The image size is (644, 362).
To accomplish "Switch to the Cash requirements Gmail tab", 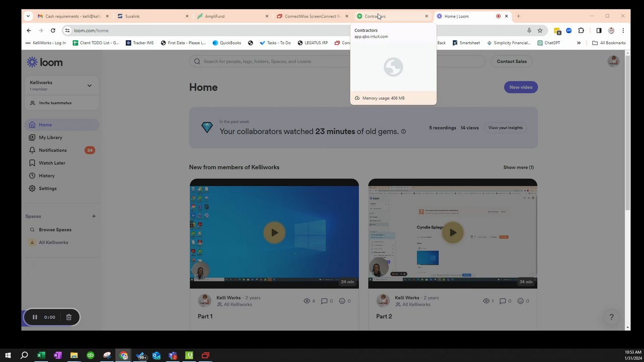I will pos(73,16).
